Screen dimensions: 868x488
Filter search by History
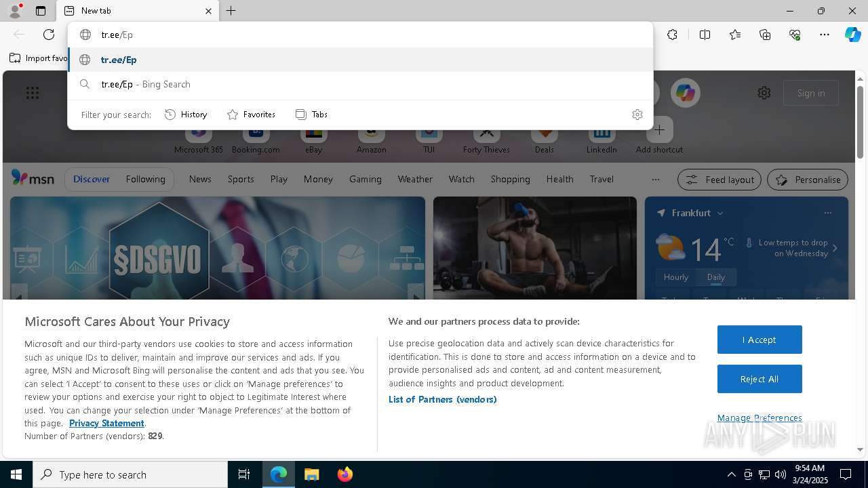click(x=186, y=115)
